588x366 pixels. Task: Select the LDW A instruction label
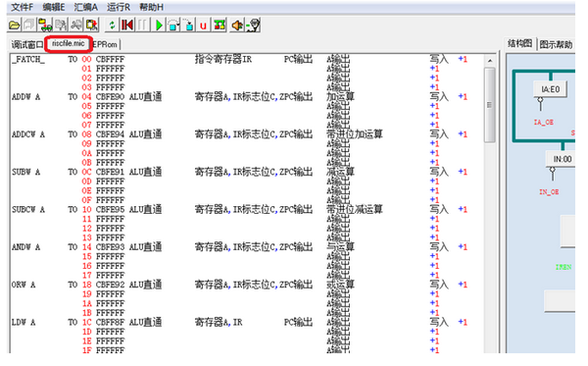pyautogui.click(x=24, y=322)
